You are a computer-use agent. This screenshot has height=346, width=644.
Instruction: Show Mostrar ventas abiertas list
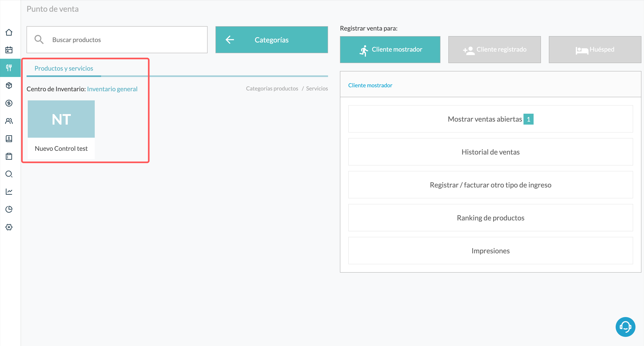[x=490, y=119]
